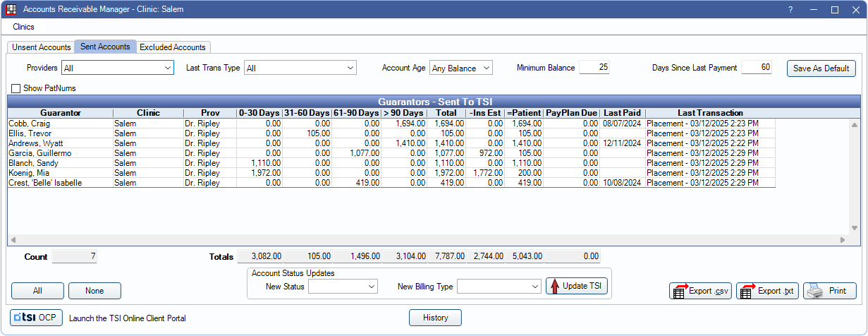868x336 pixels.
Task: Open the Providers dropdown
Action: tap(118, 68)
